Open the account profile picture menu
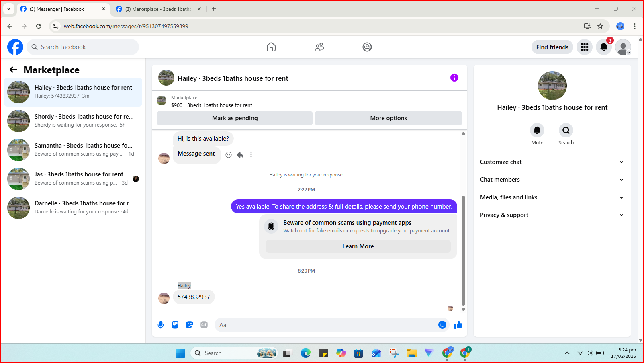 click(623, 47)
